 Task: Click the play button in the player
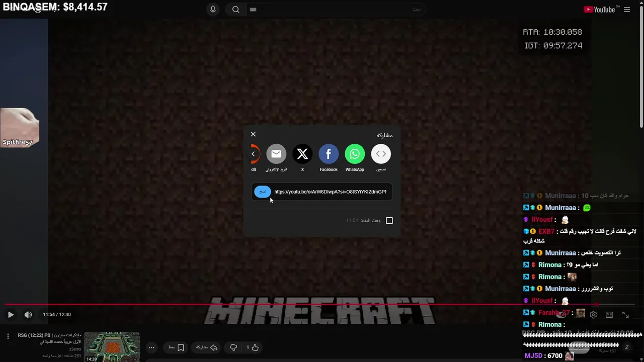(x=11, y=315)
